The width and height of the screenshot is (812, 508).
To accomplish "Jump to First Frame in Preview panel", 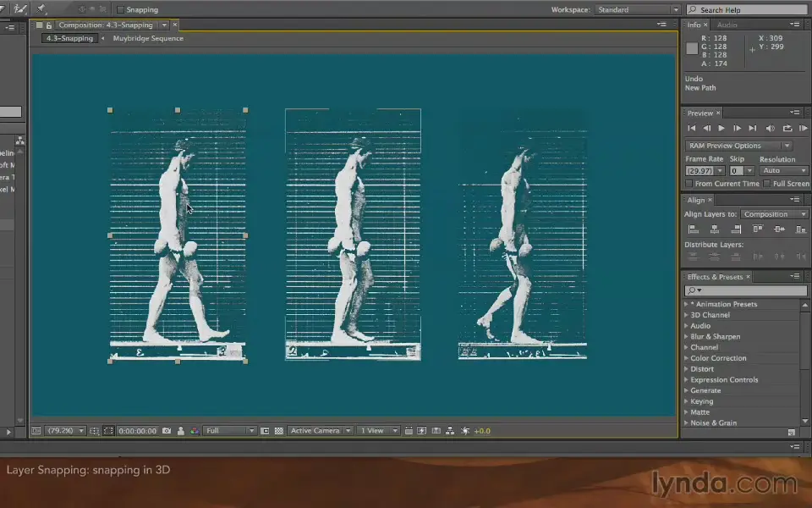I will [691, 128].
